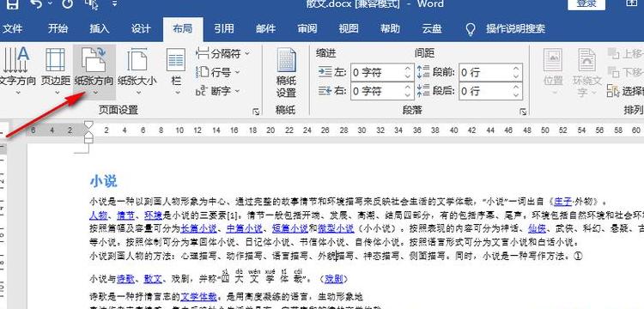This screenshot has width=644, height=309.
Task: Click the 左 indent input field
Action: pyautogui.click(x=377, y=73)
